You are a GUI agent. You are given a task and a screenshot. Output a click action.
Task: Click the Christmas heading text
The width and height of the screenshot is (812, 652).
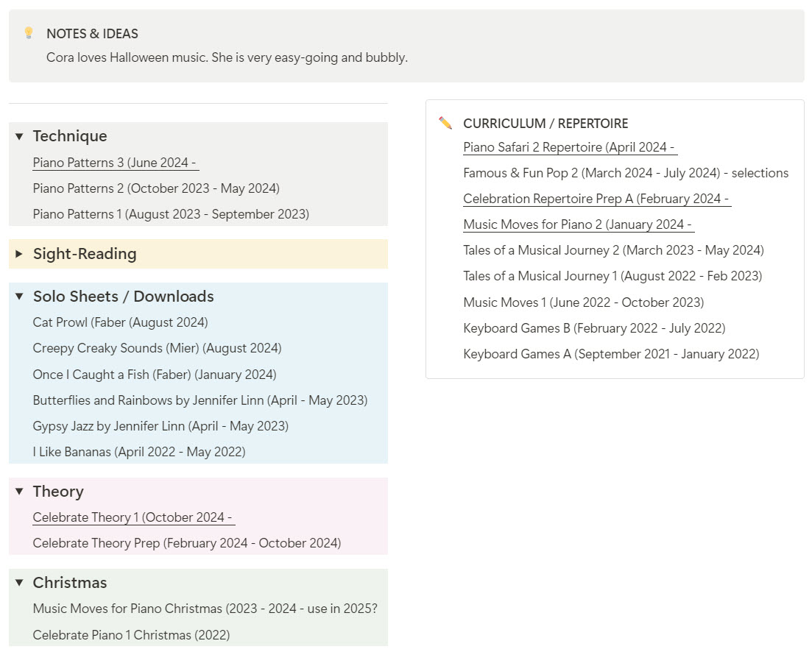[x=70, y=583]
